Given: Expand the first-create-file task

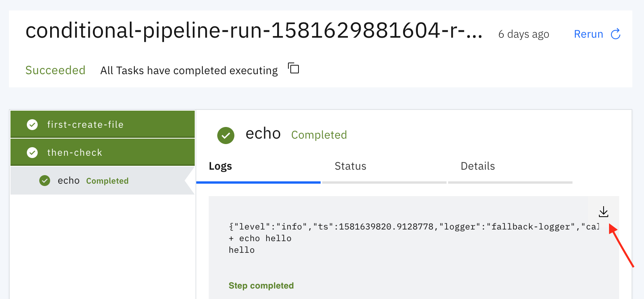Looking at the screenshot, I should 103,124.
